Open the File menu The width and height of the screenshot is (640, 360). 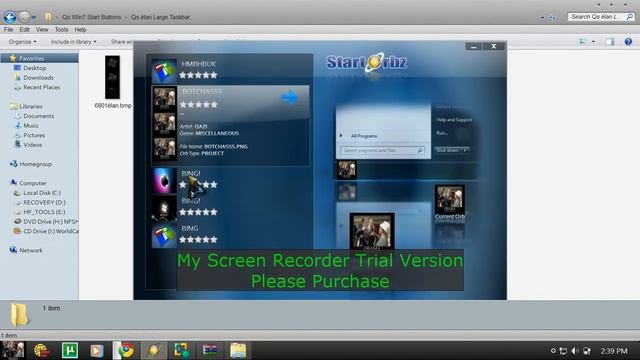pos(8,29)
